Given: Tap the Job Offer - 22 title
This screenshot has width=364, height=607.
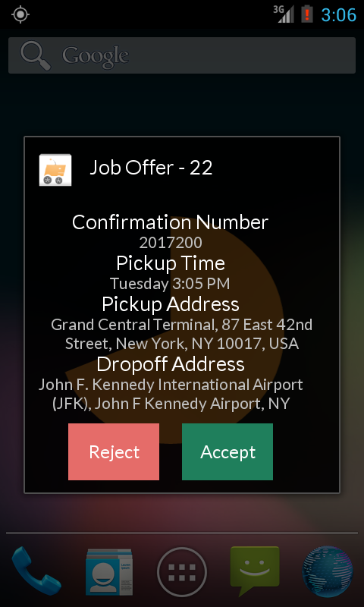Looking at the screenshot, I should [151, 168].
